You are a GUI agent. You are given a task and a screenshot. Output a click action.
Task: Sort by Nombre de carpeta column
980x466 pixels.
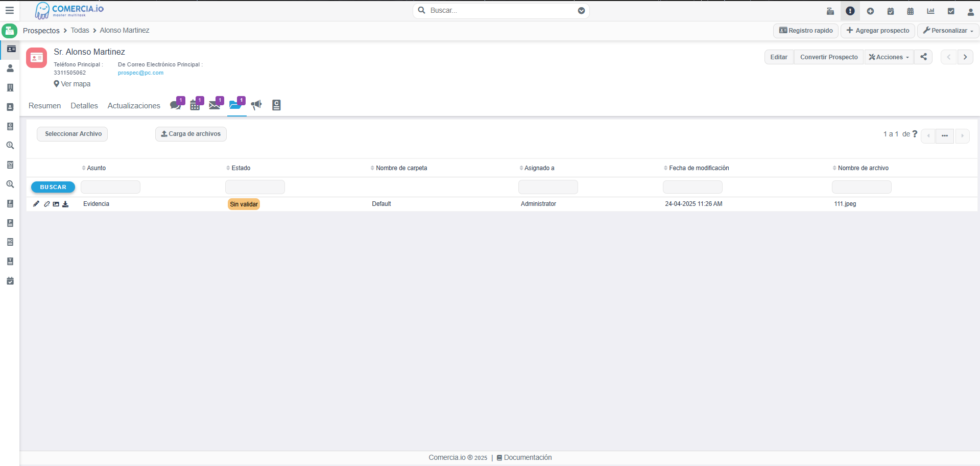(399, 168)
